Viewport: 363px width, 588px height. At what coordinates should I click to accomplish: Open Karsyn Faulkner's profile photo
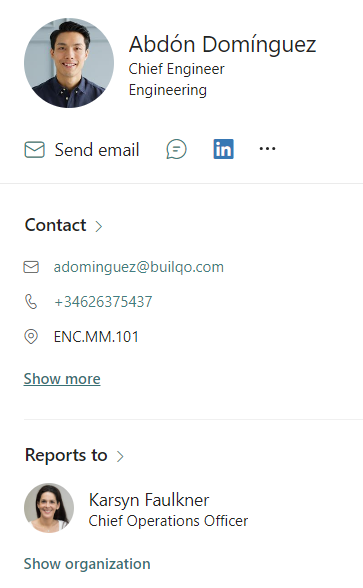click(49, 508)
